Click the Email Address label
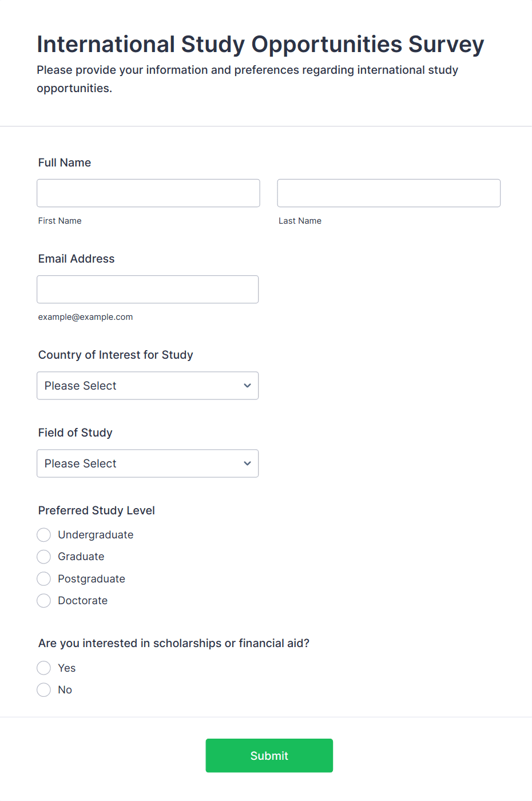The height and width of the screenshot is (801, 532). point(77,259)
